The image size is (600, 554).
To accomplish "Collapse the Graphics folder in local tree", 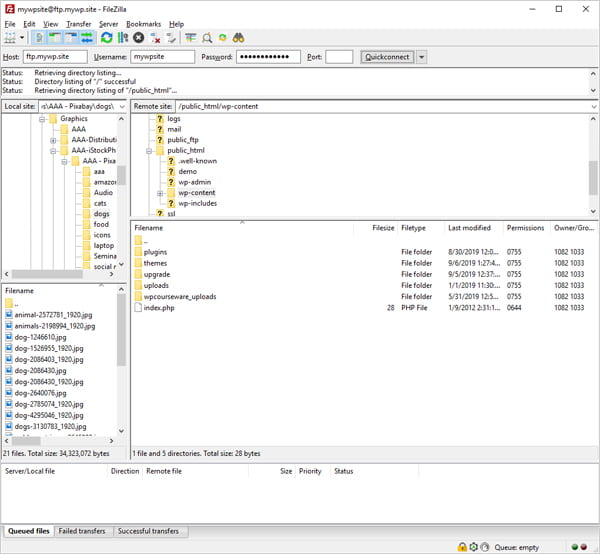I will (x=42, y=119).
